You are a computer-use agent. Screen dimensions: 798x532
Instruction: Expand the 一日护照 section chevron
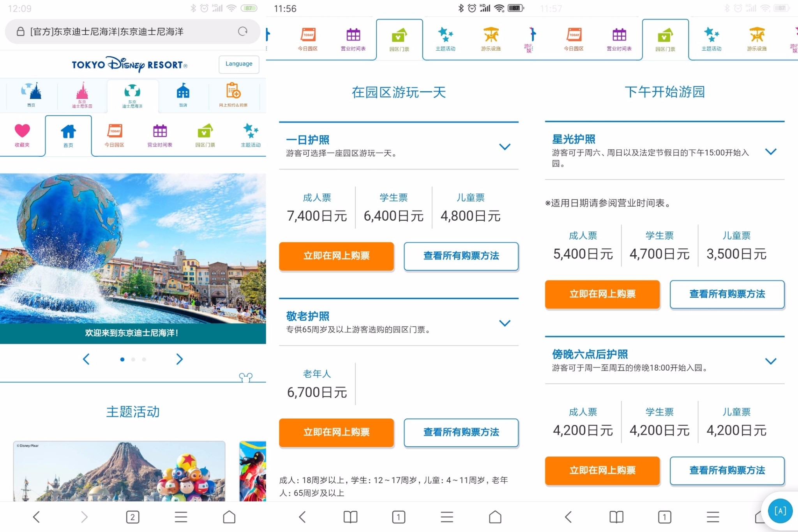tap(505, 147)
